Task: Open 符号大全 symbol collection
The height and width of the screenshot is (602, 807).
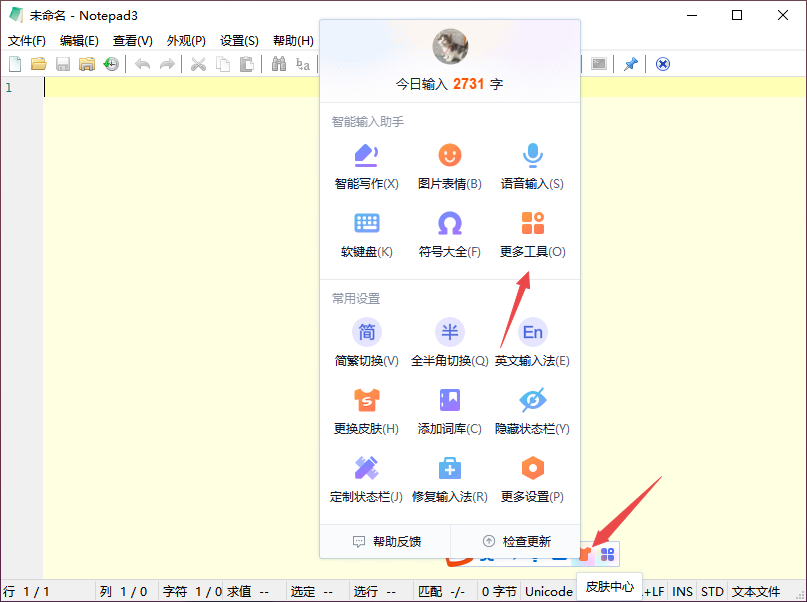Action: click(x=449, y=235)
